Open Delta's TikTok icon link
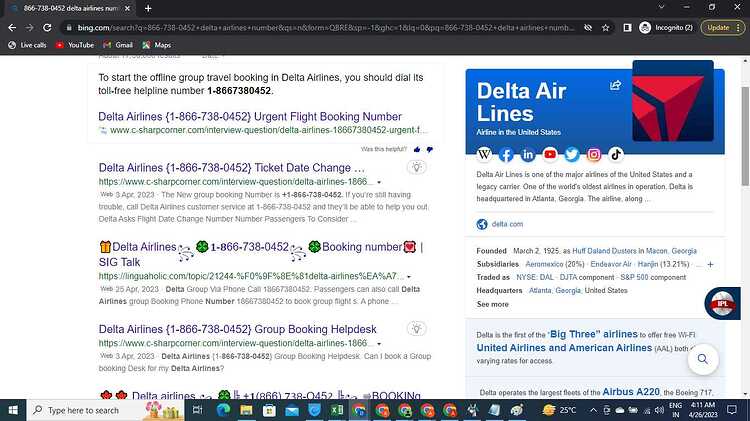The image size is (750, 421). [x=616, y=154]
